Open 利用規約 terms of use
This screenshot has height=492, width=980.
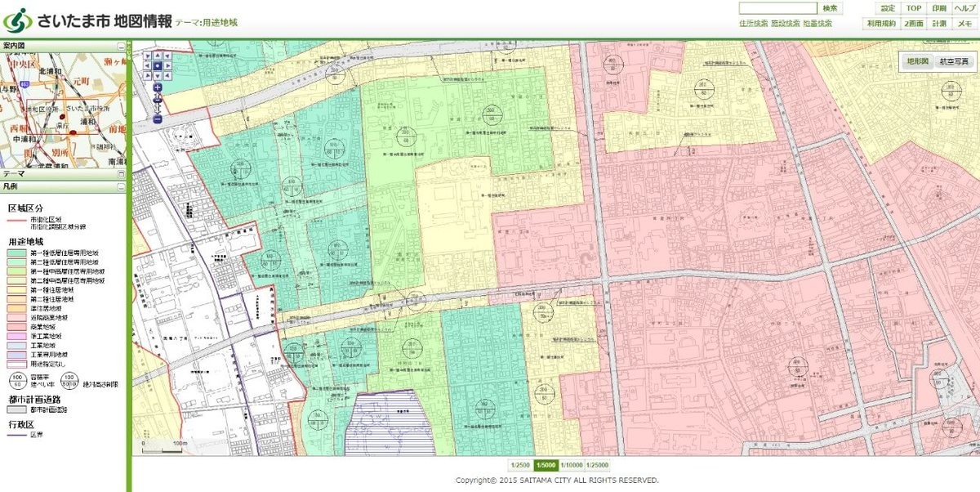pos(882,24)
